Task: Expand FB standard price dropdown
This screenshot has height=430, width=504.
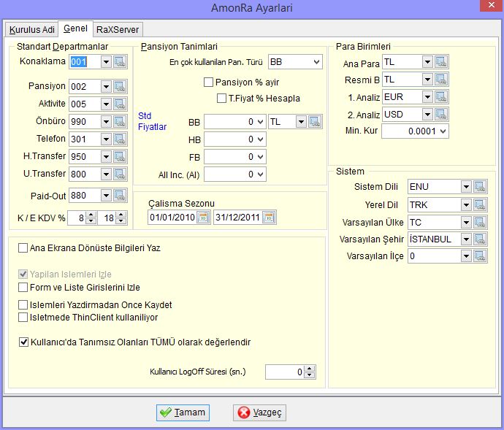Action: 261,157
